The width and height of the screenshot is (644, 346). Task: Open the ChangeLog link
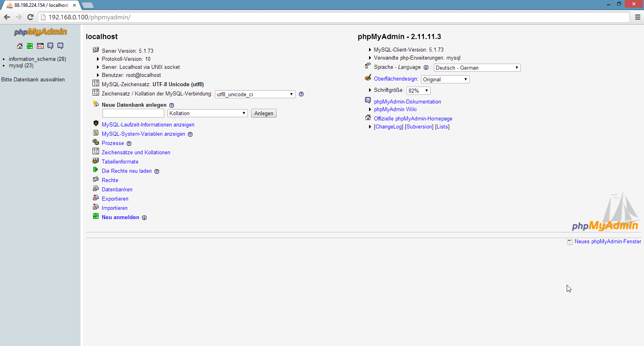[x=388, y=127]
